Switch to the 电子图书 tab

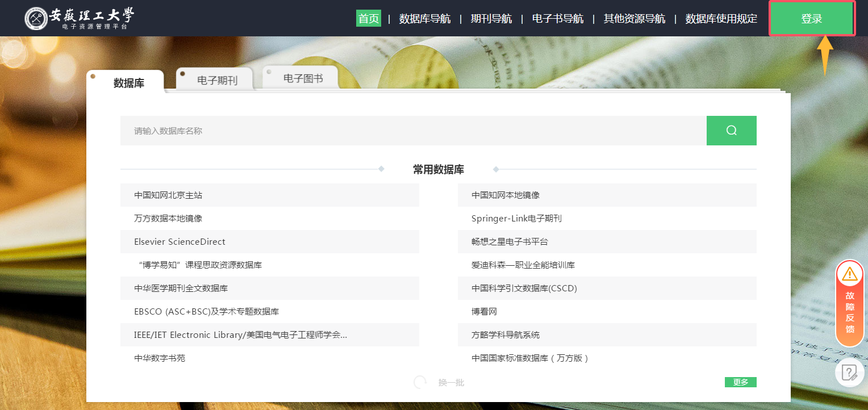(303, 79)
